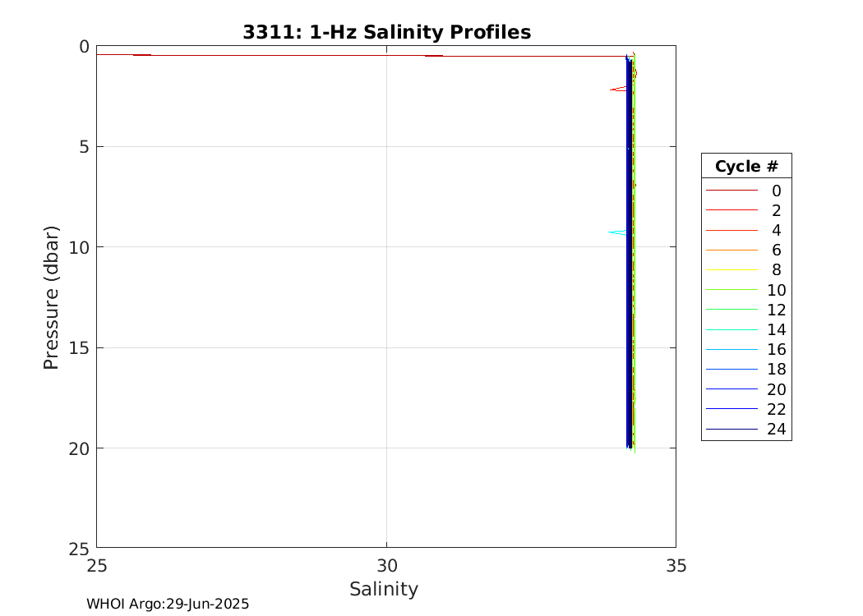
Task: Select legend entry for cycle 16
Action: point(746,349)
